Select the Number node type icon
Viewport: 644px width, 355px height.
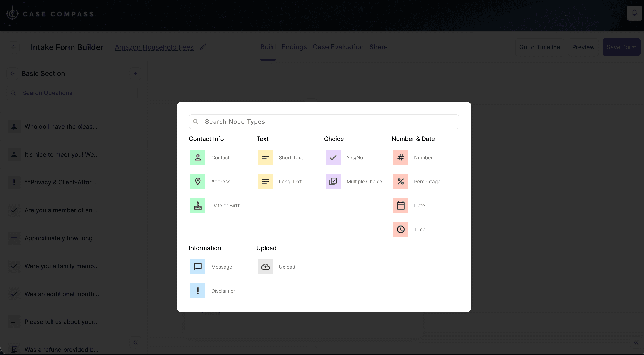(400, 157)
